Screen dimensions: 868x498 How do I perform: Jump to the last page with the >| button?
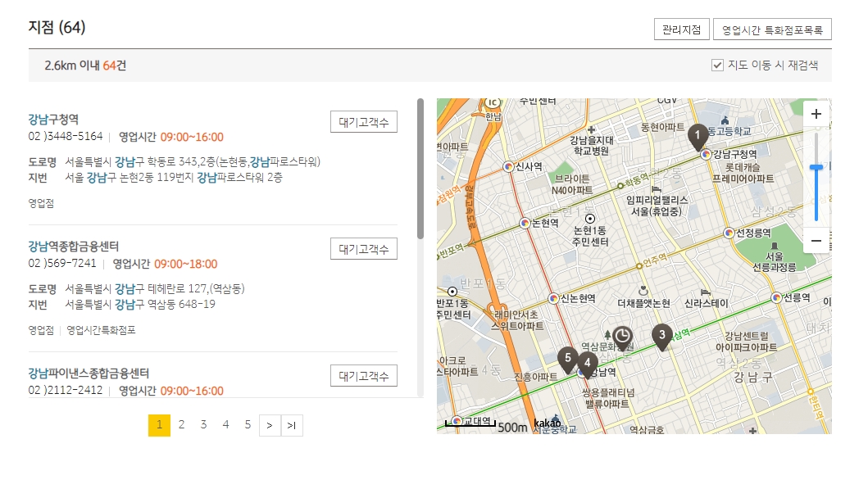point(292,425)
